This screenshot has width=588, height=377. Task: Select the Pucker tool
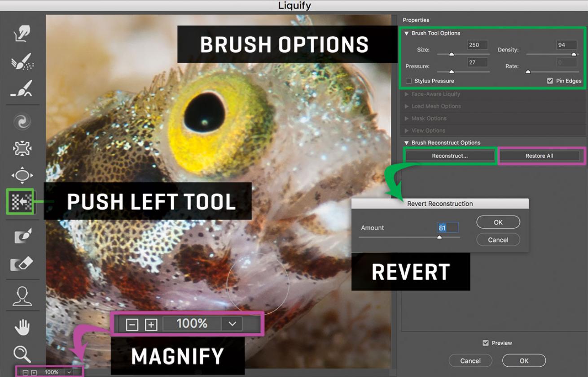pyautogui.click(x=22, y=148)
